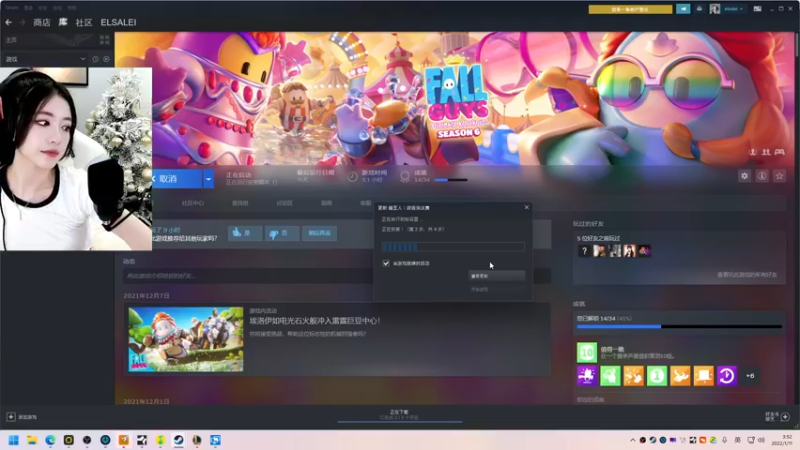Show hidden tray icons chevron
The image size is (800, 450).
click(633, 440)
